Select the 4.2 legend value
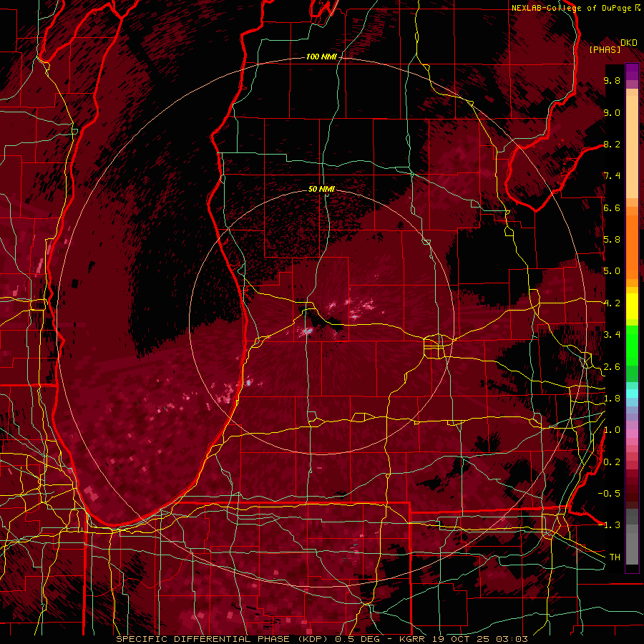 [612, 303]
